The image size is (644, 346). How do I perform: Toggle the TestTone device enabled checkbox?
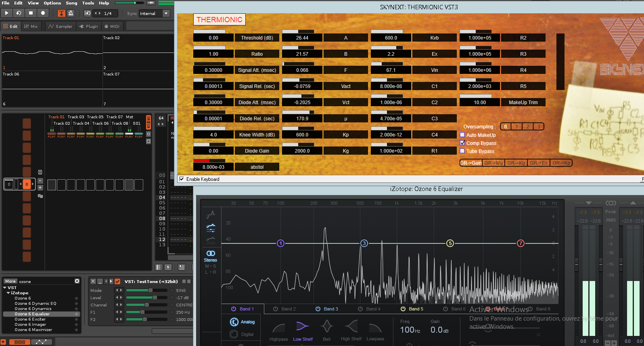click(117, 281)
